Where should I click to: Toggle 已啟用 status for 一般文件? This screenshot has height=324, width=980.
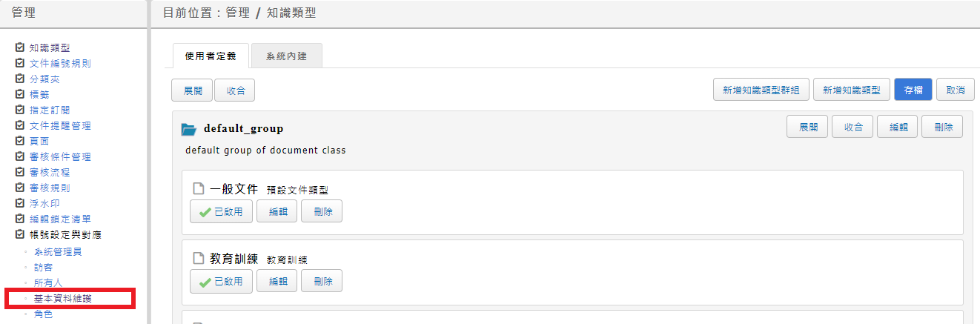tap(221, 211)
